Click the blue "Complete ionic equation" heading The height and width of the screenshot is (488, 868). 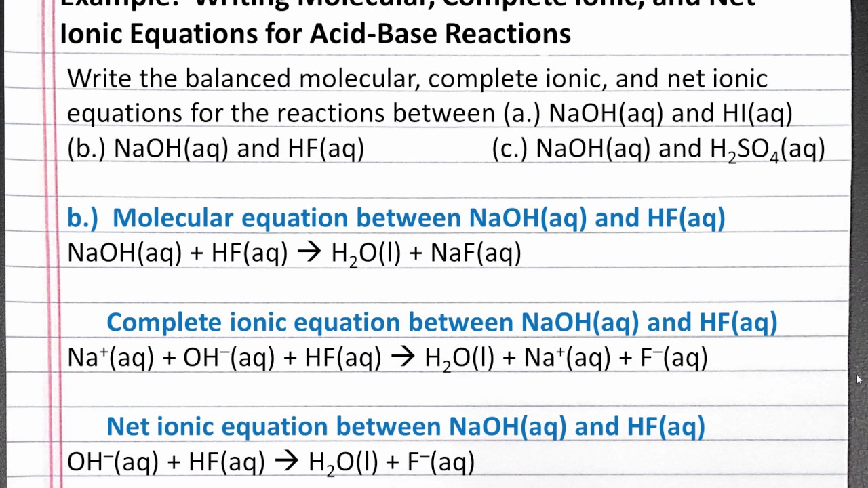coord(441,322)
